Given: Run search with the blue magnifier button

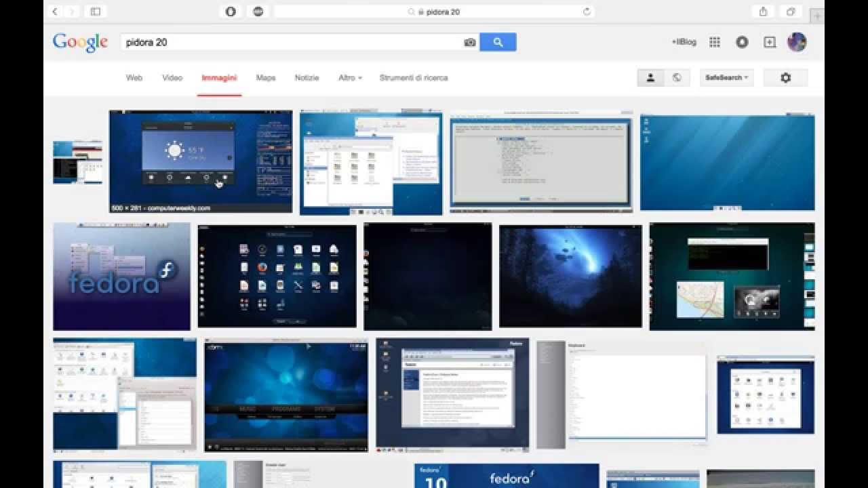Looking at the screenshot, I should (x=498, y=42).
